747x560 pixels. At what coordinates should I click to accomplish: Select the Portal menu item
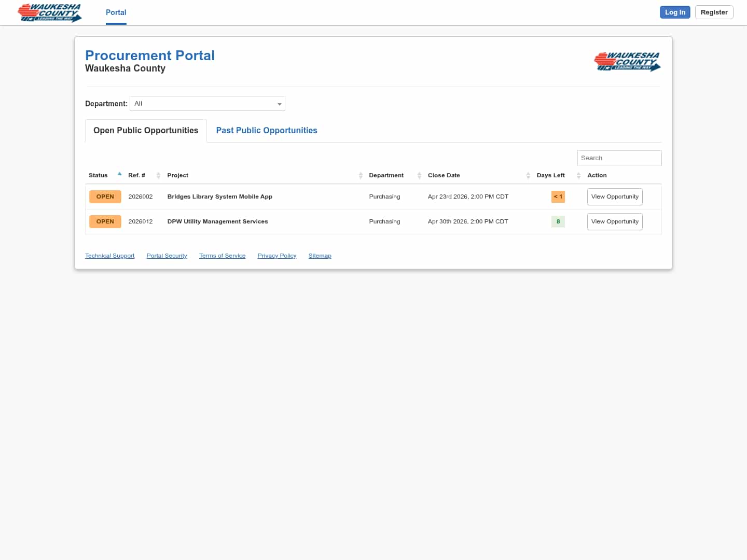pyautogui.click(x=116, y=12)
